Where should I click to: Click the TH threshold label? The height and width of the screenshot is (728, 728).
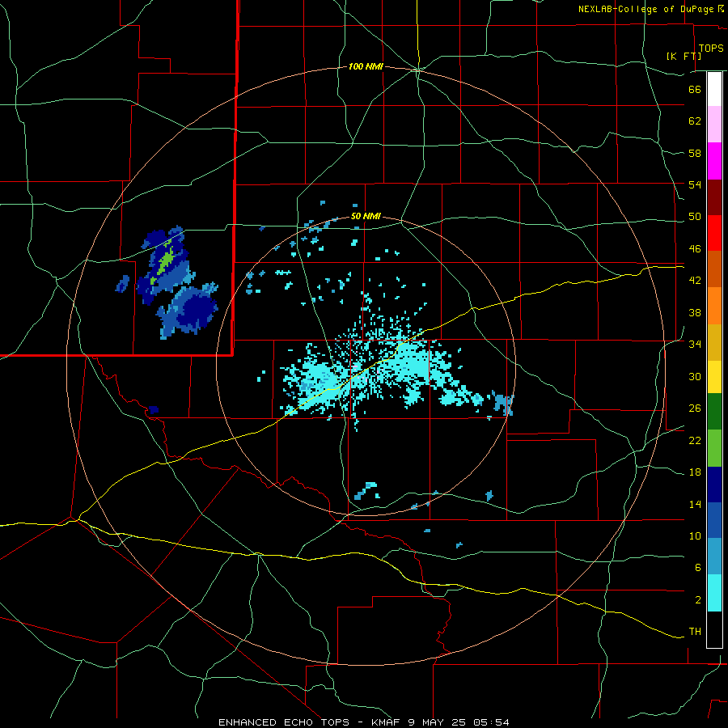[x=695, y=632]
